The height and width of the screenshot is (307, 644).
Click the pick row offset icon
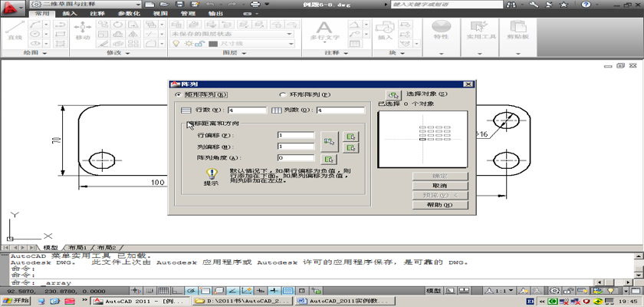pyautogui.click(x=352, y=135)
